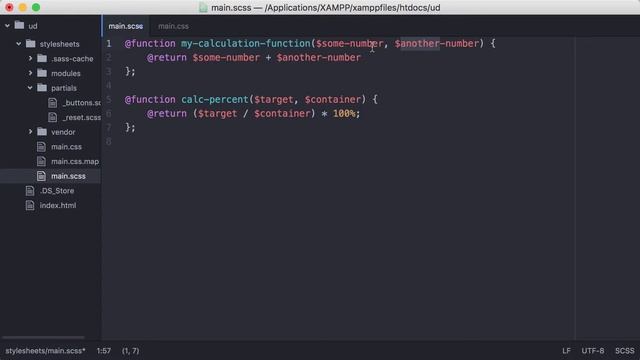Screen dimensions: 640x360
Task: Zoom window with the green button
Action: point(36,7)
